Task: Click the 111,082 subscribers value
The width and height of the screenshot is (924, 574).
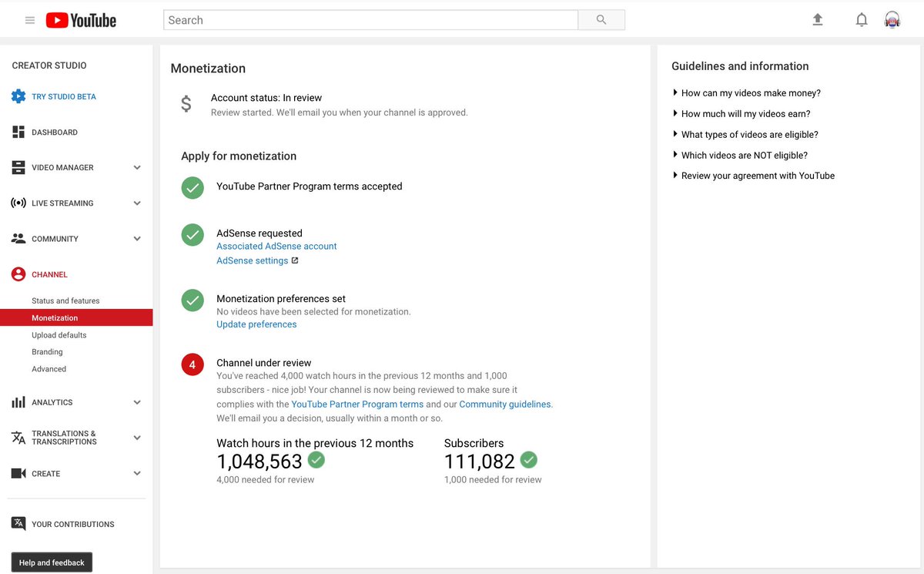Action: point(480,462)
